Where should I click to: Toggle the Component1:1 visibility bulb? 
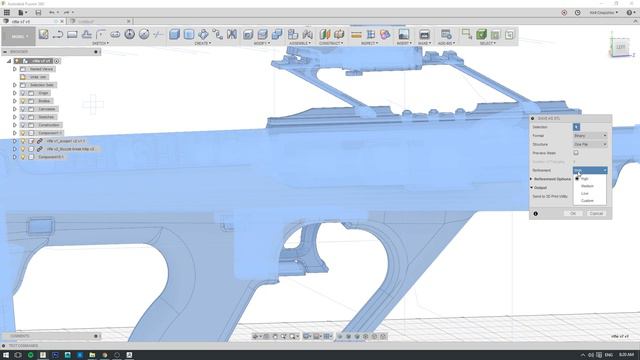[x=23, y=133]
